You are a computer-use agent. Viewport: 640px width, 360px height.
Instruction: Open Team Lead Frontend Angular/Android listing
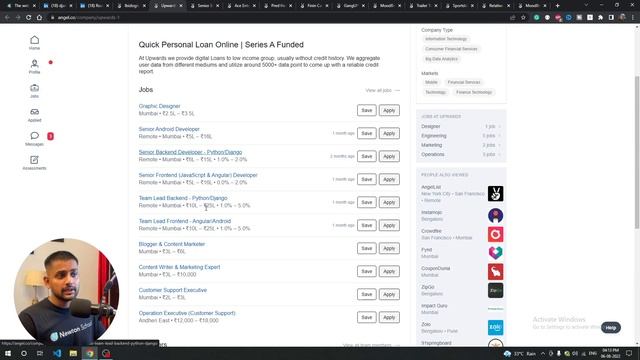pos(185,221)
